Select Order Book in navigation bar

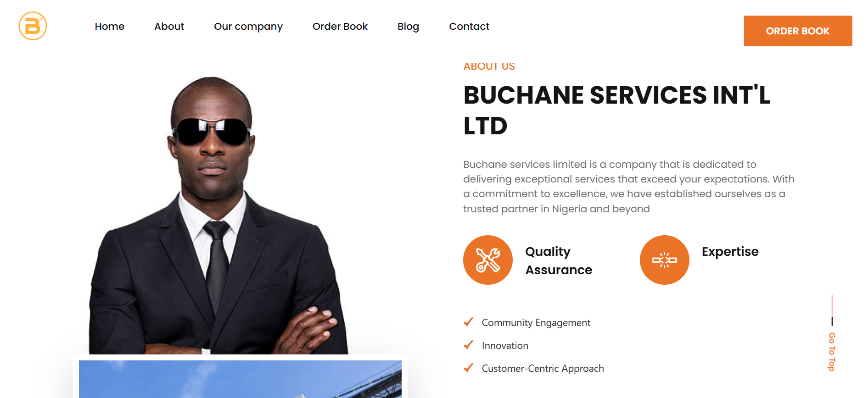pyautogui.click(x=340, y=27)
